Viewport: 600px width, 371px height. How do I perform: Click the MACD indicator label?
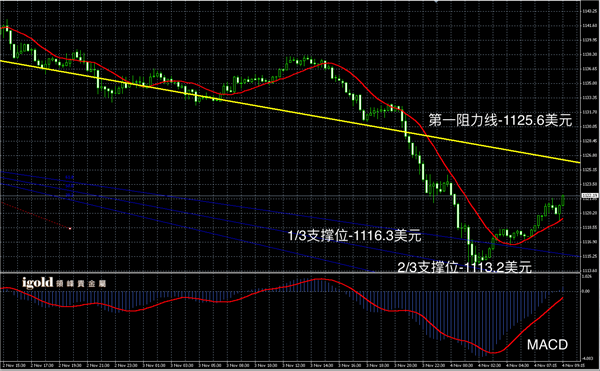click(547, 345)
